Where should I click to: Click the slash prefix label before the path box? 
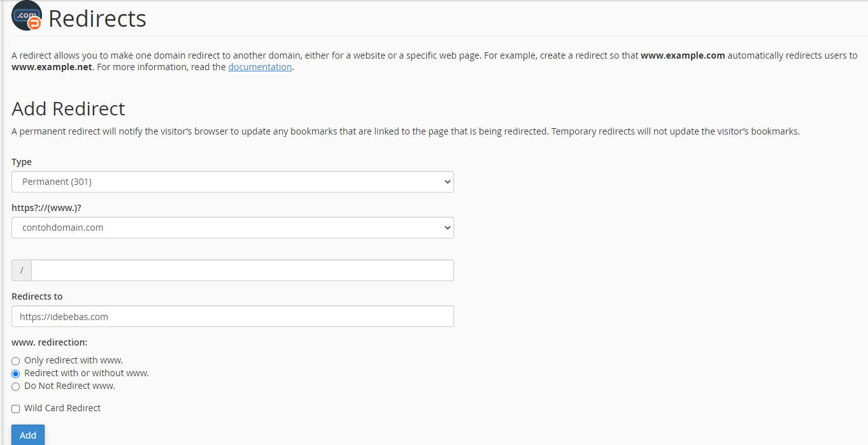click(x=21, y=270)
